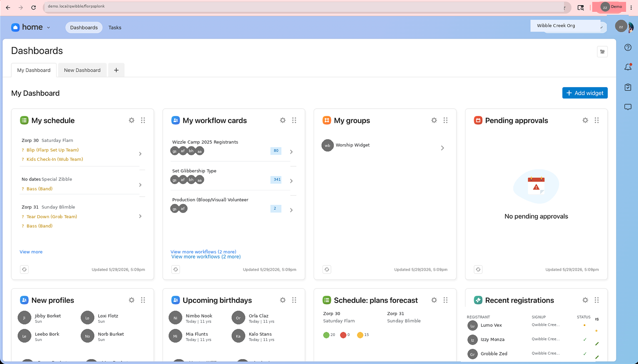Click New profiles widget drag handle
This screenshot has height=364, width=638.
143,300
